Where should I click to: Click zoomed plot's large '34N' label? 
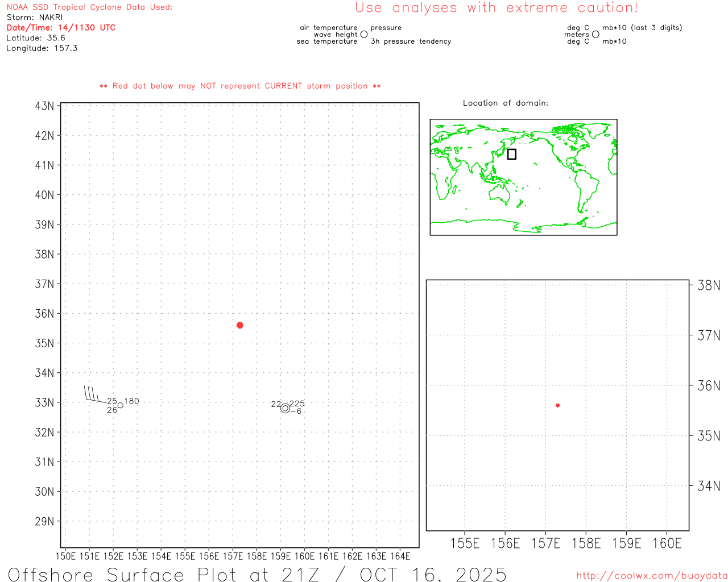709,486
